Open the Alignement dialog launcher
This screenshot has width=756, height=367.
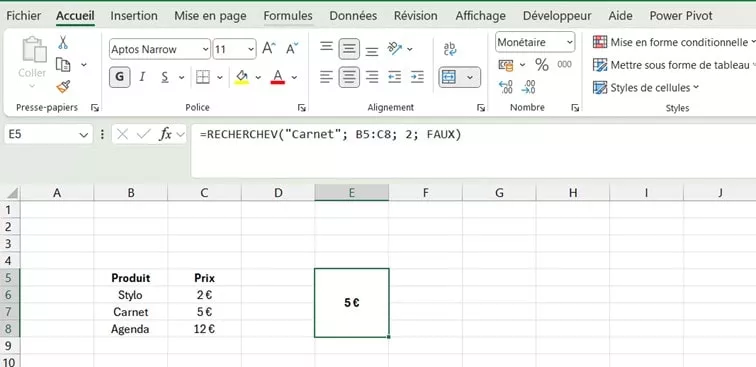481,108
